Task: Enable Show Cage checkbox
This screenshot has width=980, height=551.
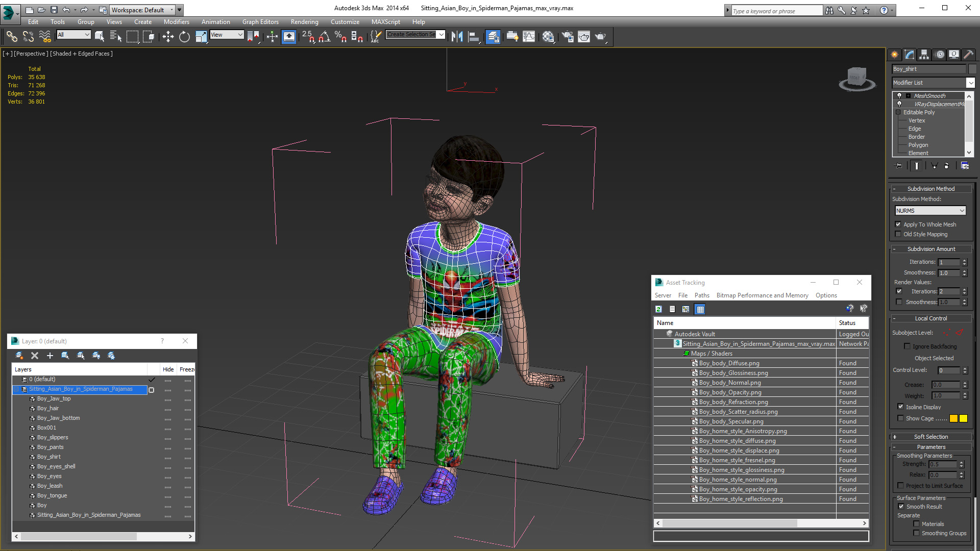Action: 900,418
